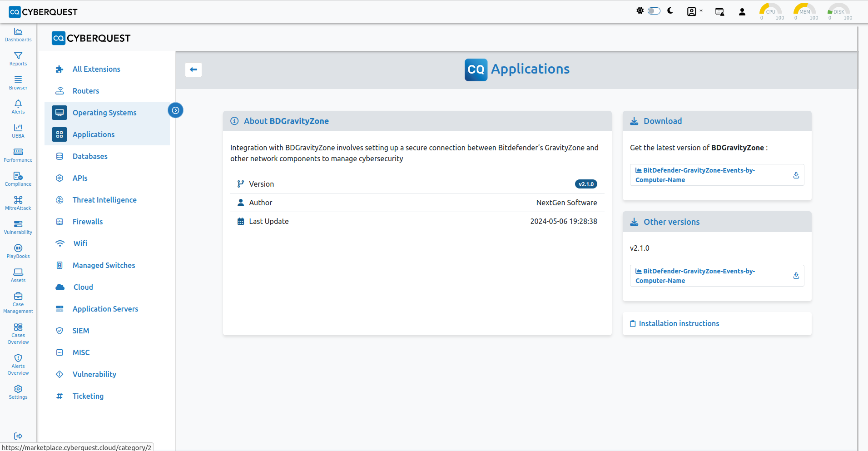Viewport: 868px width, 451px height.
Task: Open the PlayBooks section
Action: point(18,251)
